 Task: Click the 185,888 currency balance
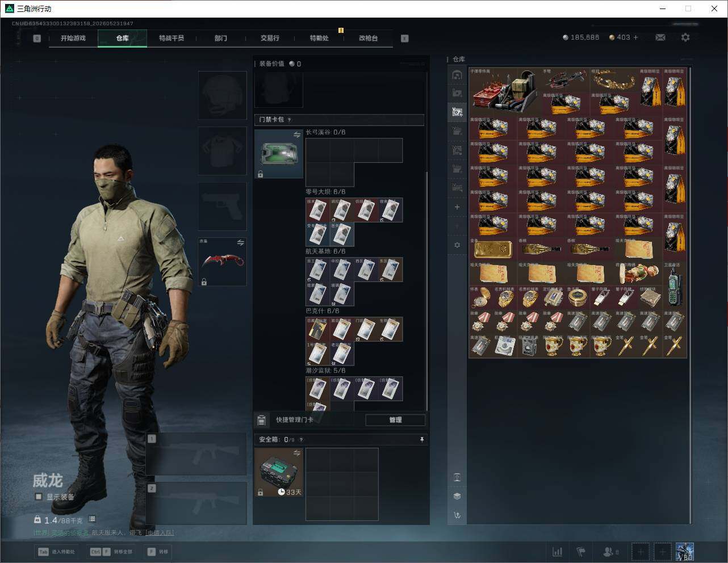(585, 37)
